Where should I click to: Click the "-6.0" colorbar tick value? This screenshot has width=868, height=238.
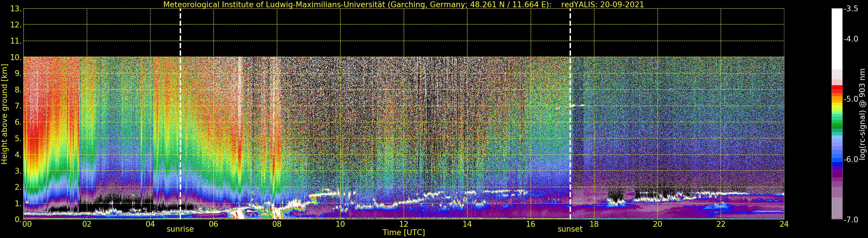851,159
